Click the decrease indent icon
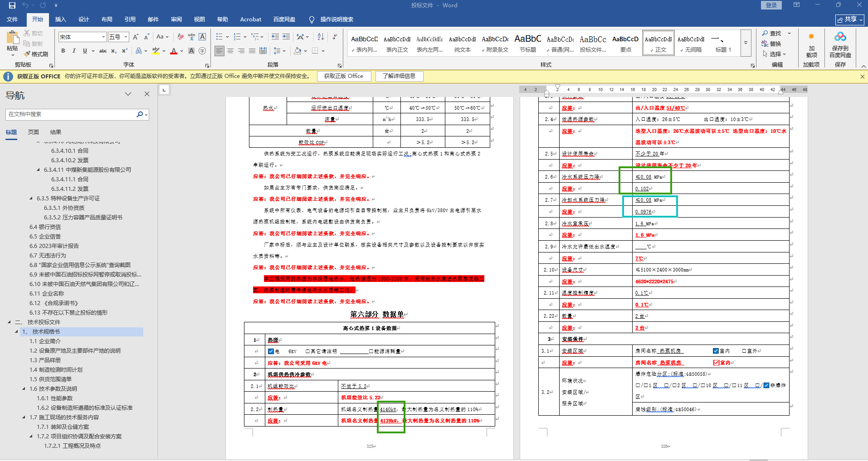868x461 pixels. click(x=275, y=37)
